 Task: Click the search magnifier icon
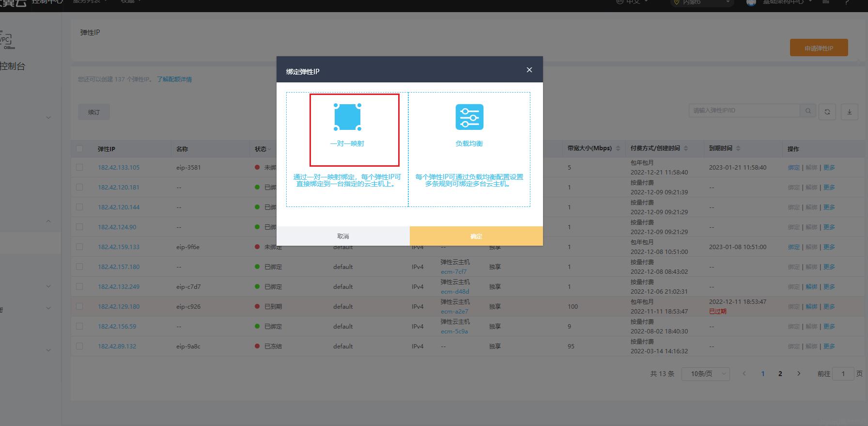coord(807,111)
